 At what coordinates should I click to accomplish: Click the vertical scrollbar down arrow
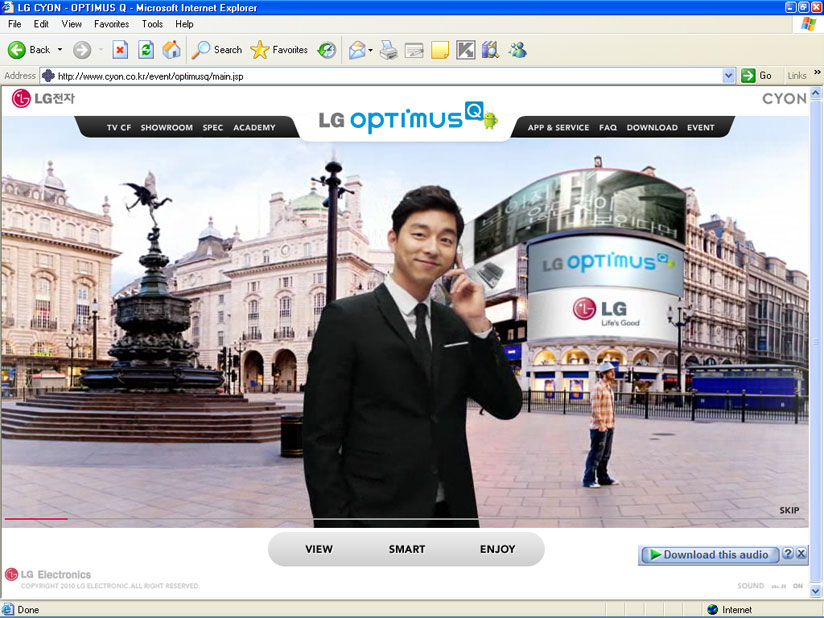(816, 591)
